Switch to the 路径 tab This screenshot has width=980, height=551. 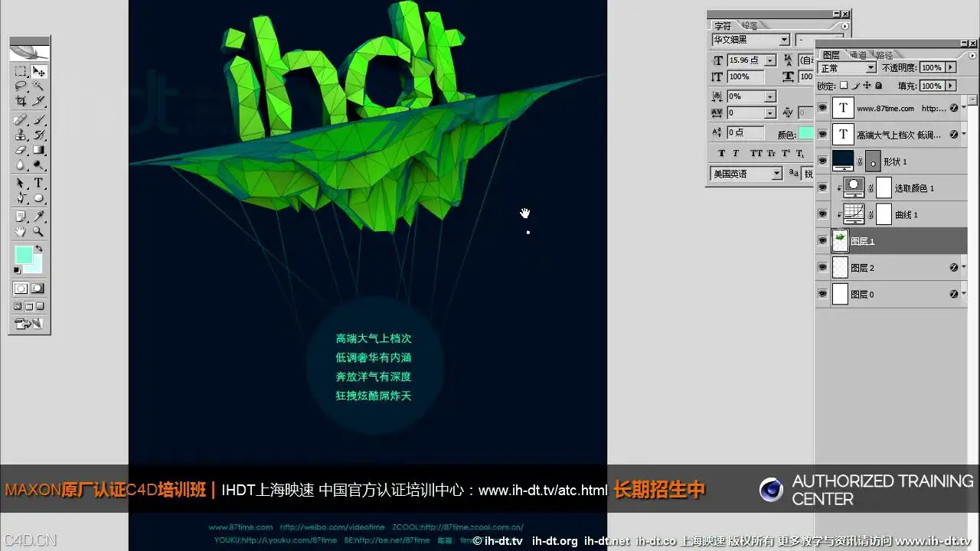click(x=884, y=55)
